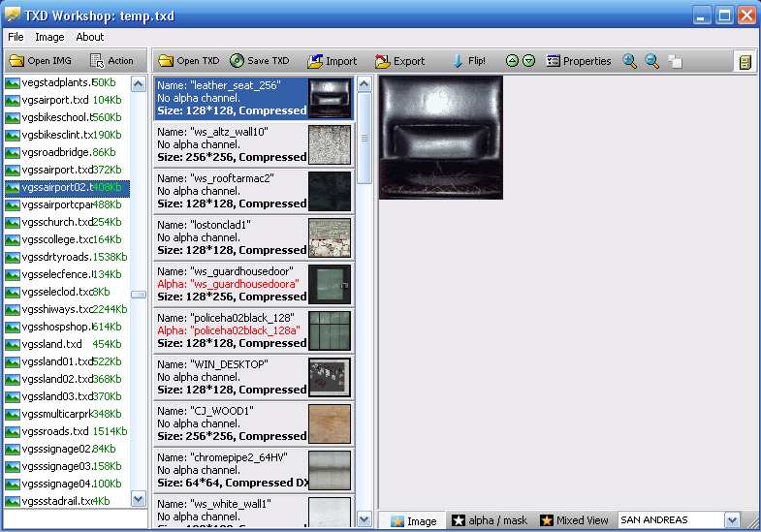Import a texture image

pyautogui.click(x=333, y=61)
